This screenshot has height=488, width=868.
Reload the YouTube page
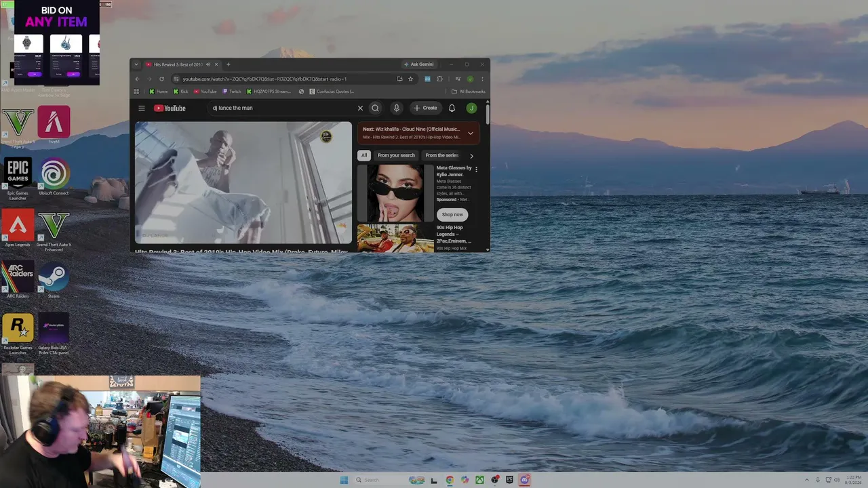(x=161, y=79)
